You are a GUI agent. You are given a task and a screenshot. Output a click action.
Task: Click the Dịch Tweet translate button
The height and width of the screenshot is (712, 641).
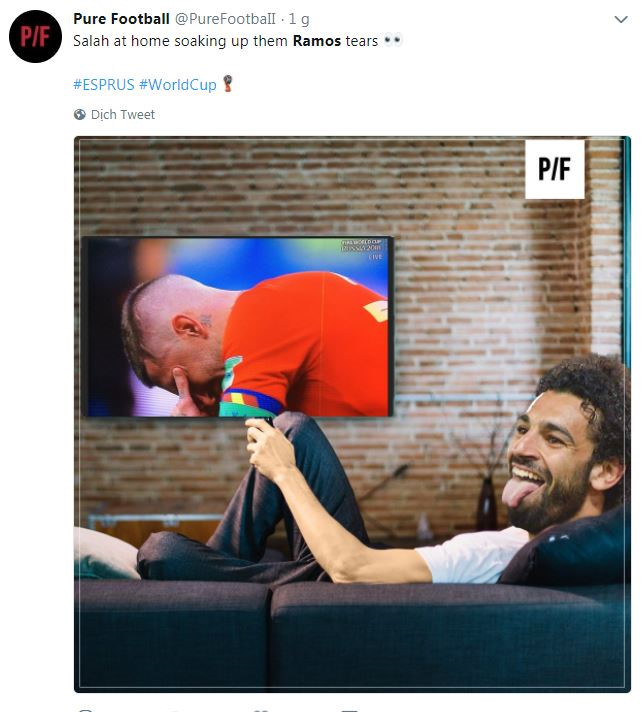(123, 114)
